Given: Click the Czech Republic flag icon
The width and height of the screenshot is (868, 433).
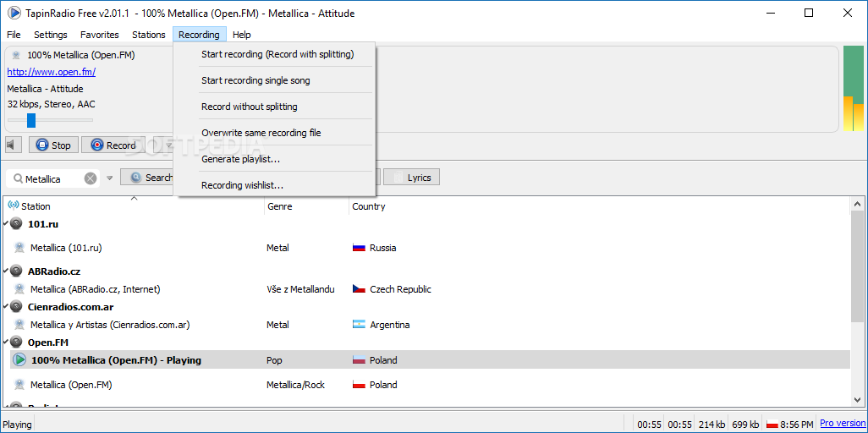Looking at the screenshot, I should pyautogui.click(x=359, y=289).
